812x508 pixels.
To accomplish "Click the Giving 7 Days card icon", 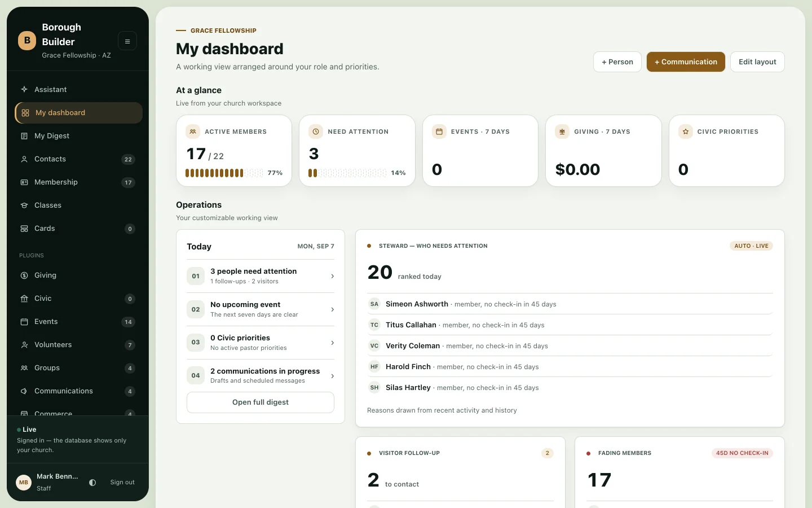I will [562, 132].
